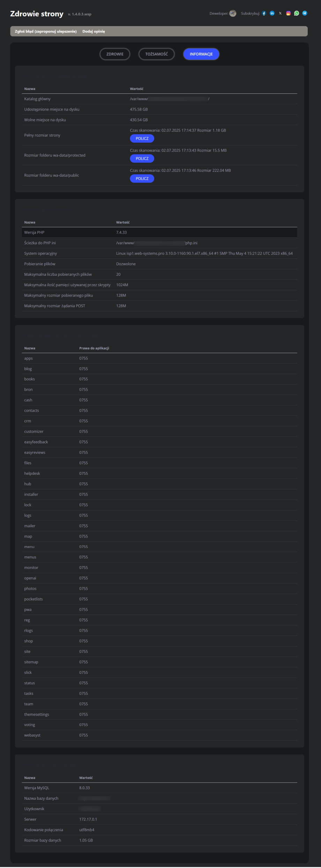Click the 'Zdrowie strony' page title
The width and height of the screenshot is (321, 868).
[x=37, y=14]
